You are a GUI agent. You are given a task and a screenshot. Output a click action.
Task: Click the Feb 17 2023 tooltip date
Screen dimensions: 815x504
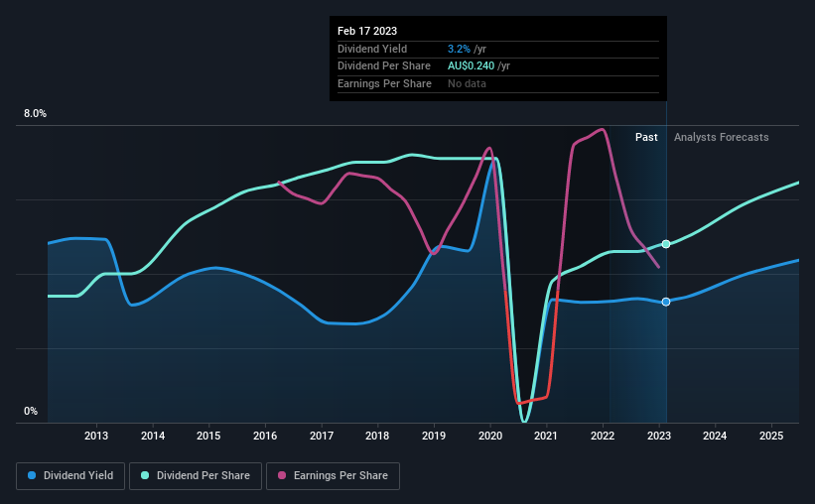(367, 31)
